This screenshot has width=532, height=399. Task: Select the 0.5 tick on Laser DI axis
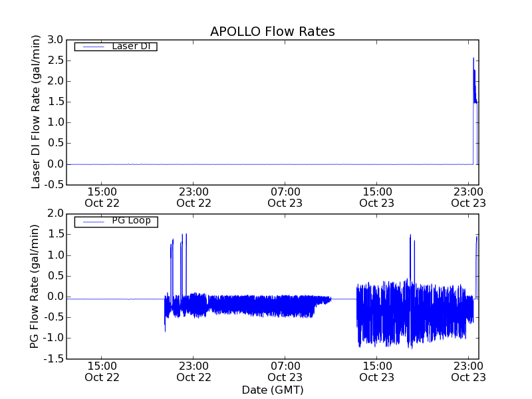pos(55,143)
